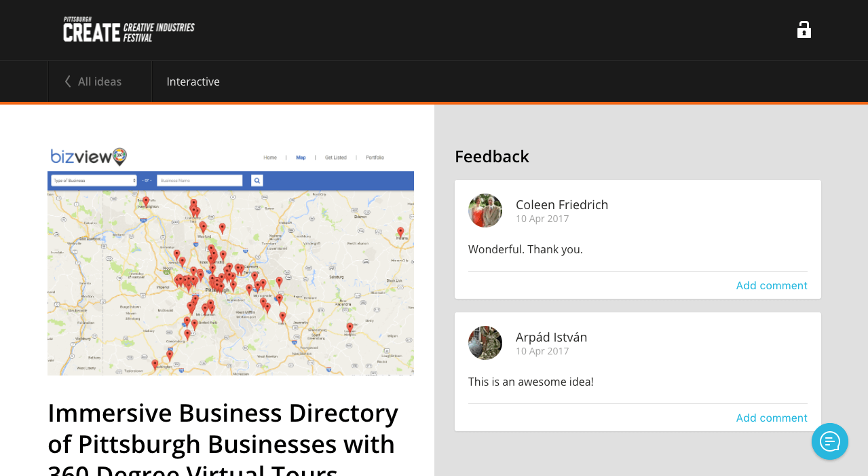
Task: Click the bizview logo in the image
Action: point(89,157)
